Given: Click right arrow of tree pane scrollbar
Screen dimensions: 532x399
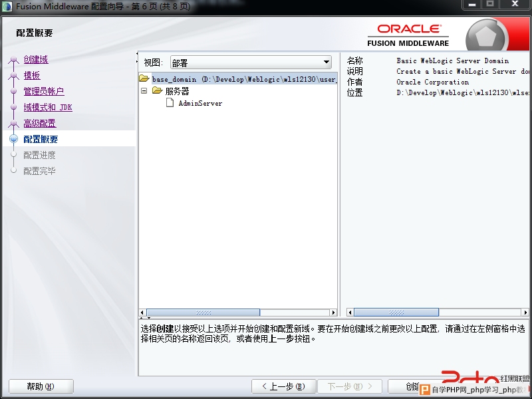Looking at the screenshot, I should [x=334, y=313].
